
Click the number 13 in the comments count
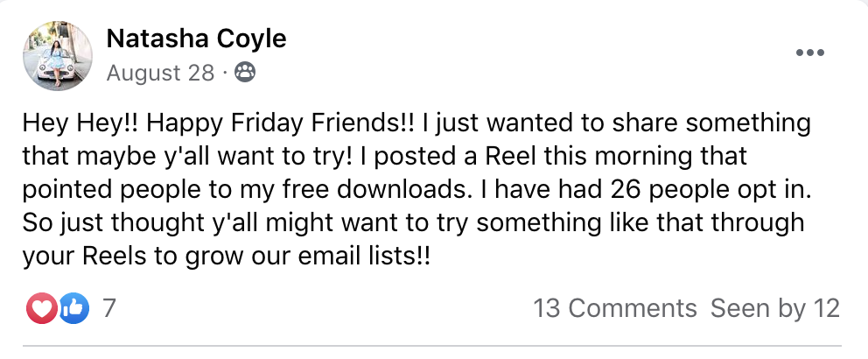(548, 308)
